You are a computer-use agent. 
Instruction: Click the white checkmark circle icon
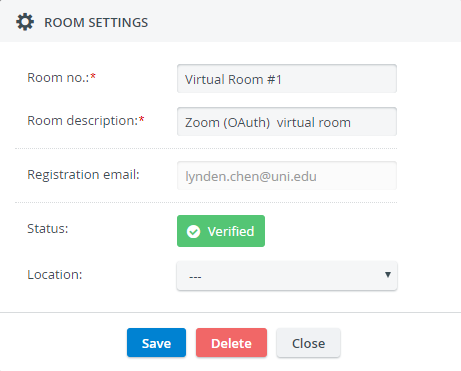[x=193, y=231]
